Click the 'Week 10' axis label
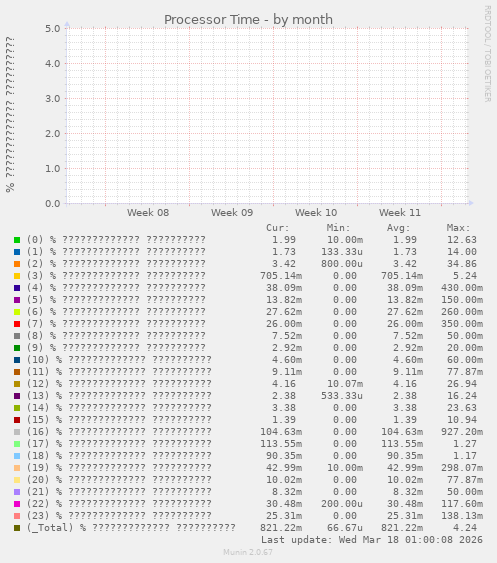 [316, 213]
